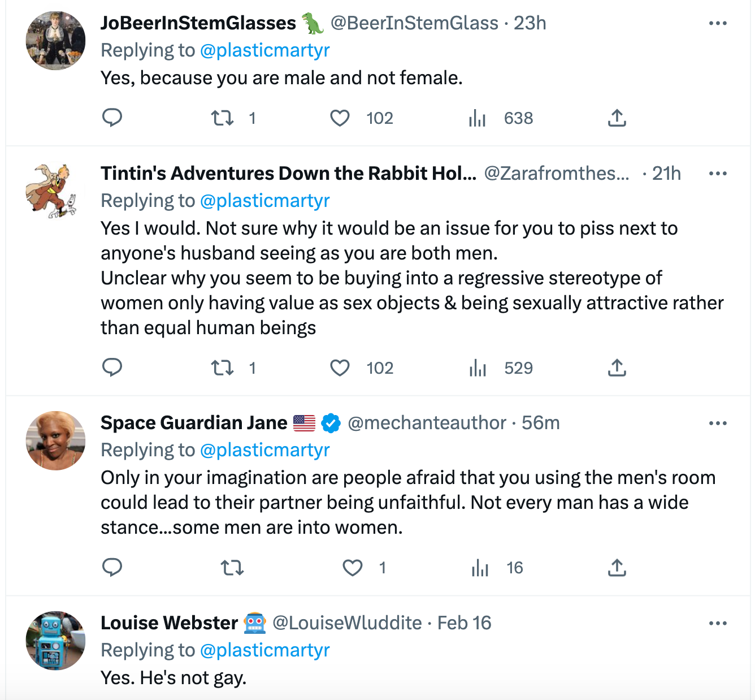This screenshot has width=755, height=700.
Task: Reply to JoBeerInStemGlasses tweet
Action: (x=112, y=118)
